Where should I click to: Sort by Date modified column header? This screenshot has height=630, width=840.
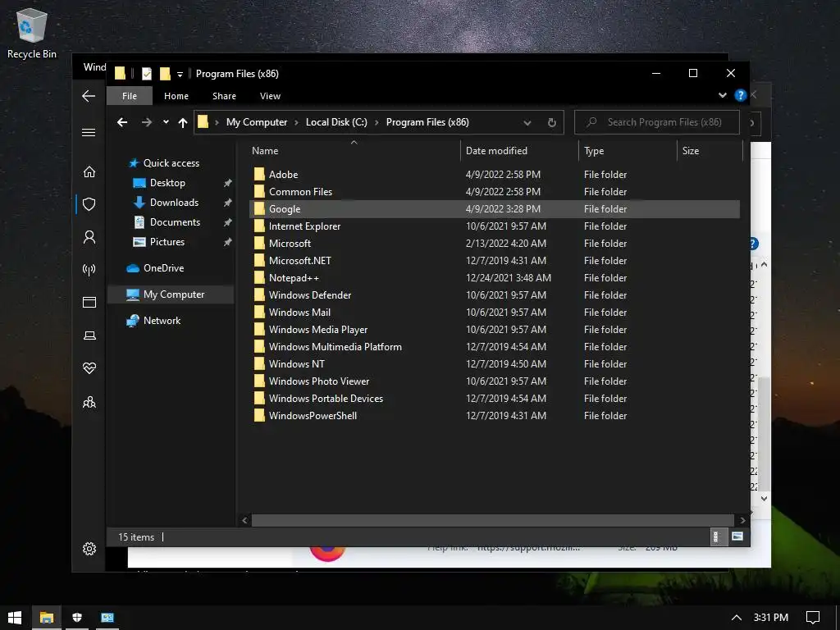tap(519, 151)
